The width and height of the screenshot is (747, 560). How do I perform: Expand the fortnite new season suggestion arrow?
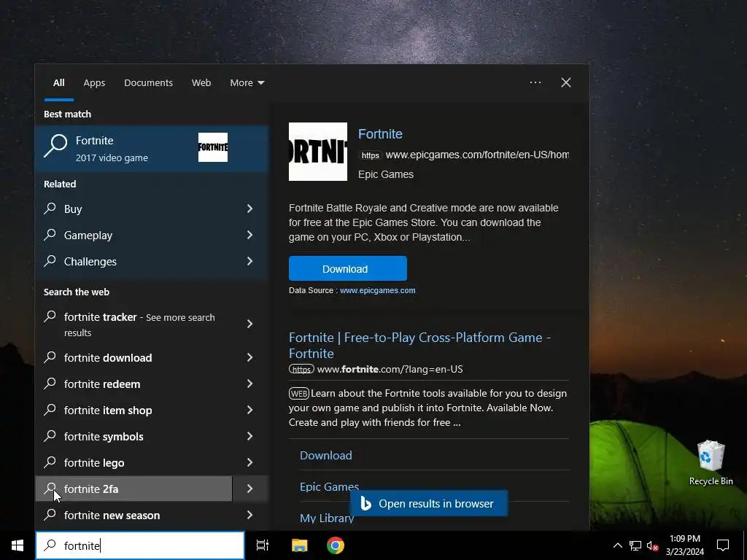[249, 515]
